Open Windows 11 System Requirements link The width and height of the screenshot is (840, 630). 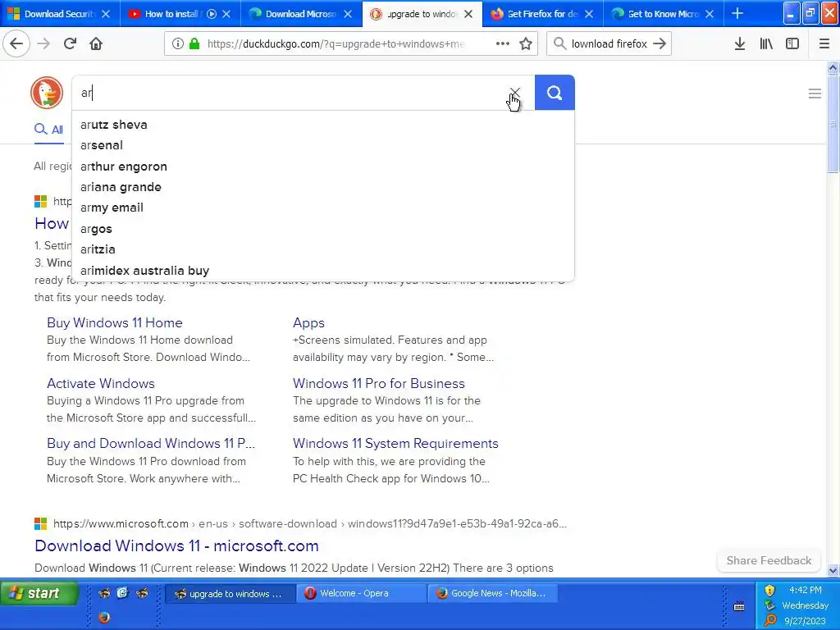[395, 444]
